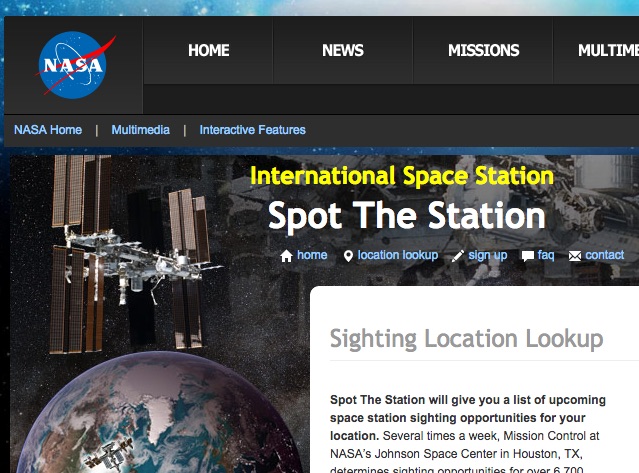The image size is (639, 473).
Task: Open the HOME menu in the top navigation
Action: tap(209, 51)
